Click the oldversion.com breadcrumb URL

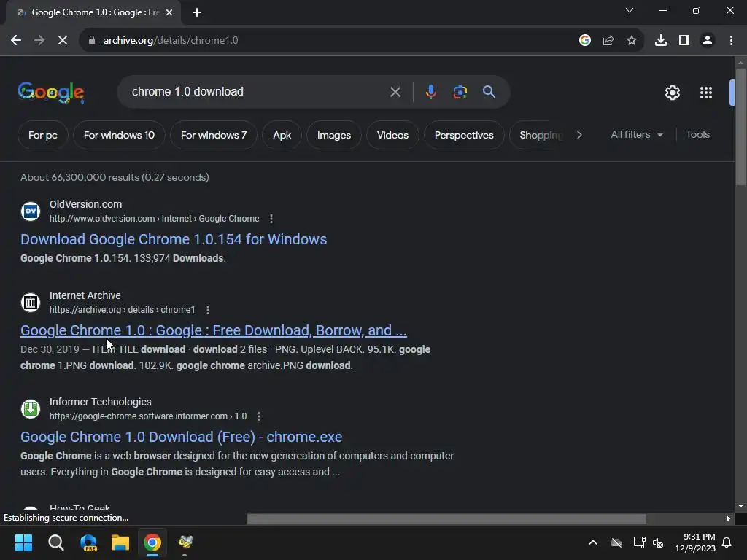[x=155, y=219]
